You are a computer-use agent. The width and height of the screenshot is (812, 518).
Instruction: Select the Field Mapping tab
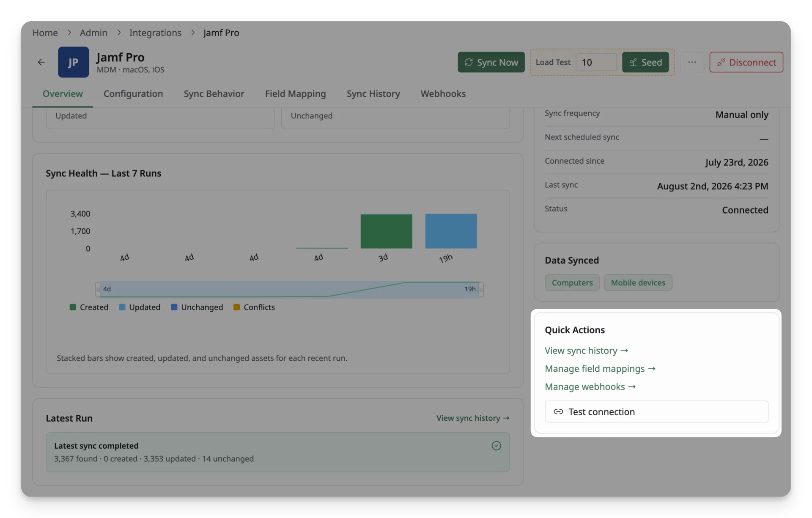click(295, 93)
